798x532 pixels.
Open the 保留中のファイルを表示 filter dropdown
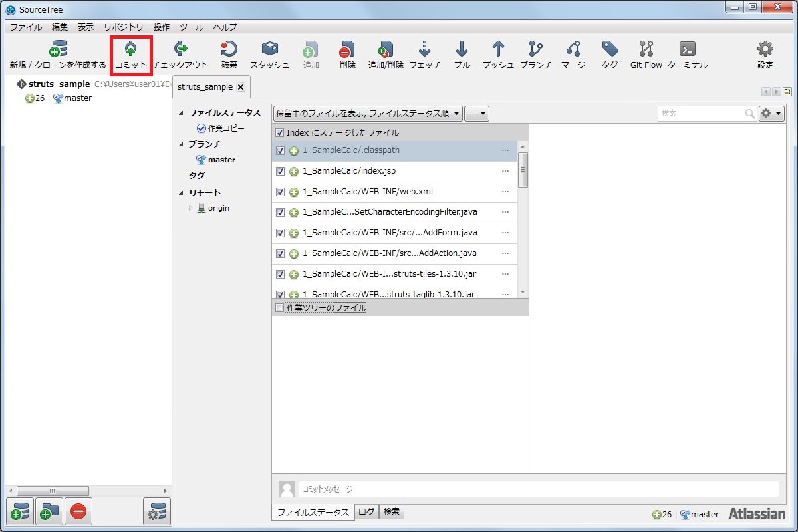pyautogui.click(x=368, y=114)
